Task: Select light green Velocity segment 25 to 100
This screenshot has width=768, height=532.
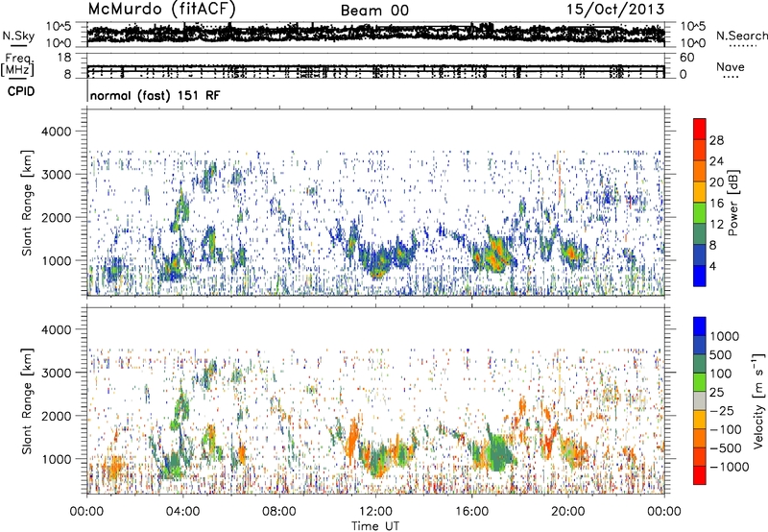Action: point(700,382)
